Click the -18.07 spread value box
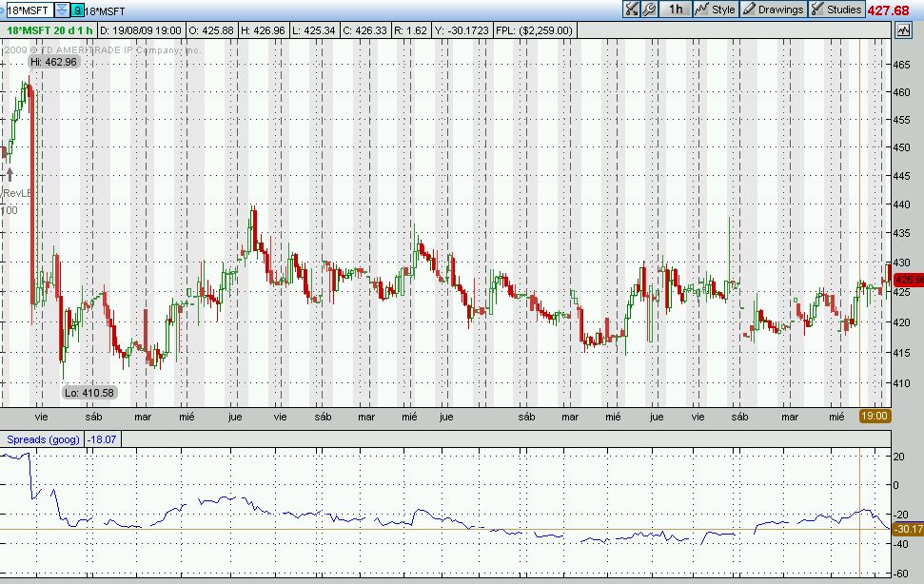 click(x=100, y=439)
